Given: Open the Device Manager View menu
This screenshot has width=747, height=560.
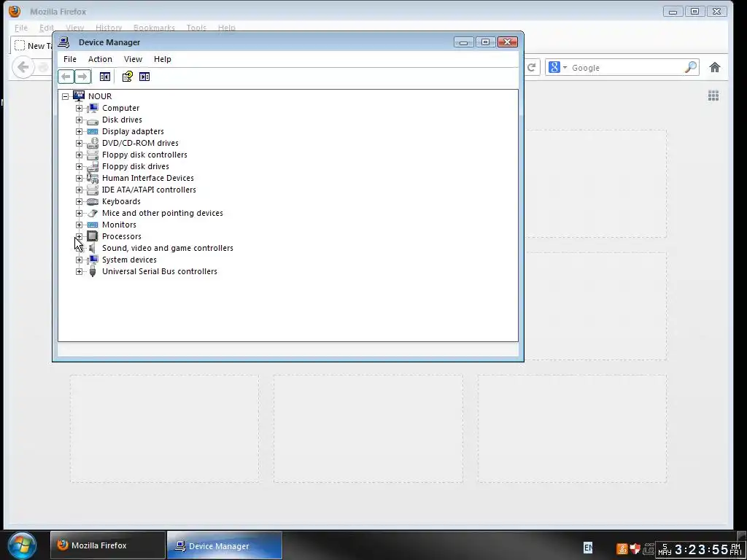Looking at the screenshot, I should tap(133, 59).
